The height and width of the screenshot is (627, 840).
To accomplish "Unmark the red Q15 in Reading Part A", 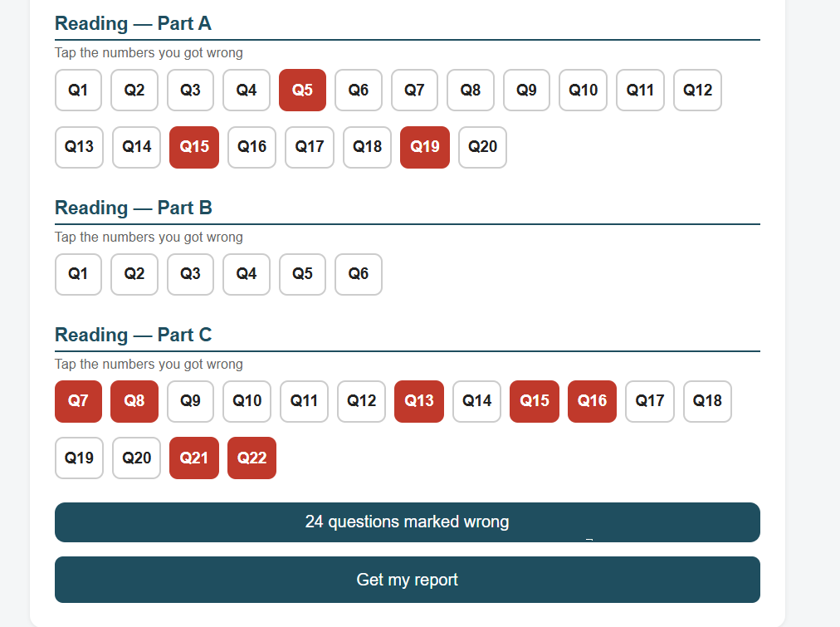I will coord(194,147).
